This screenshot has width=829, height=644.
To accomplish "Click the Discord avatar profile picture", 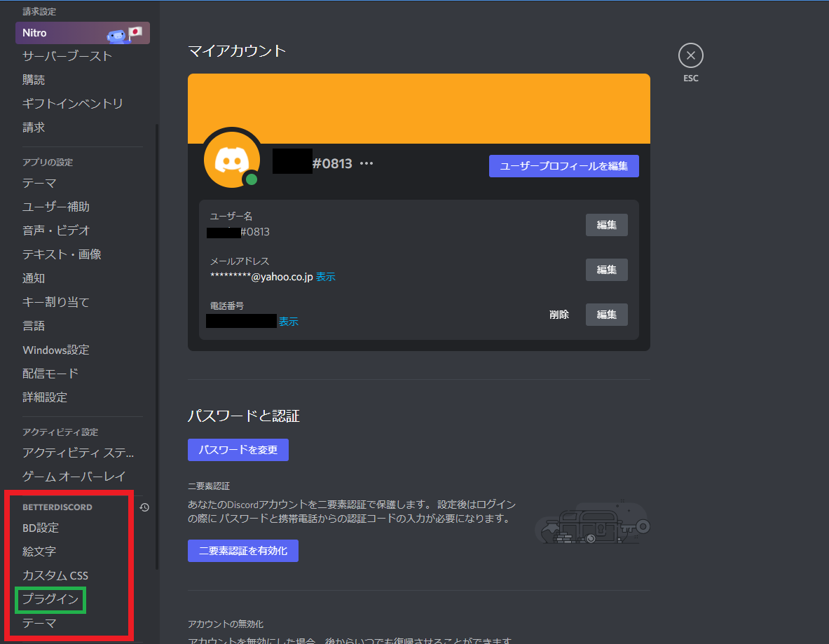I will [231, 159].
